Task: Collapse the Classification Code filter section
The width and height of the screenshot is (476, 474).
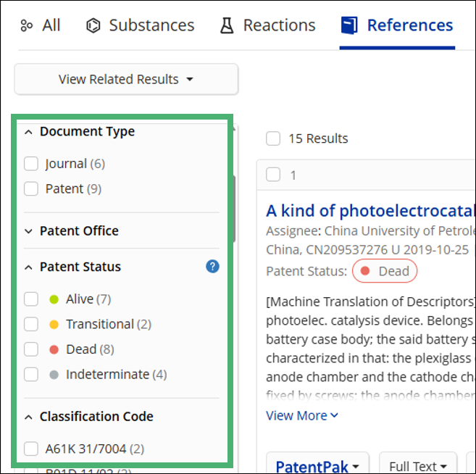Action: pyautogui.click(x=28, y=417)
